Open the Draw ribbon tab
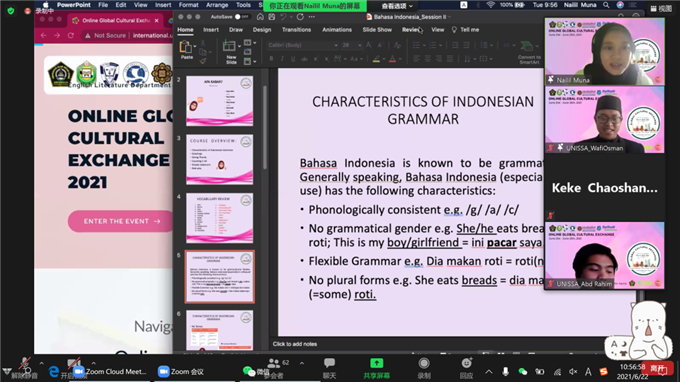Screen dimensions: 680x382 pos(236,29)
